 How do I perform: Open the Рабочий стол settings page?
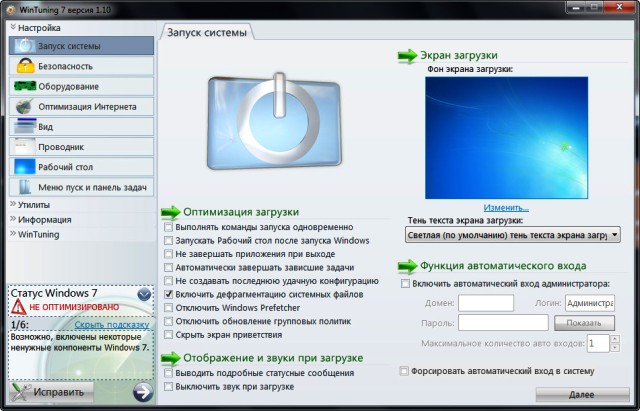click(81, 167)
